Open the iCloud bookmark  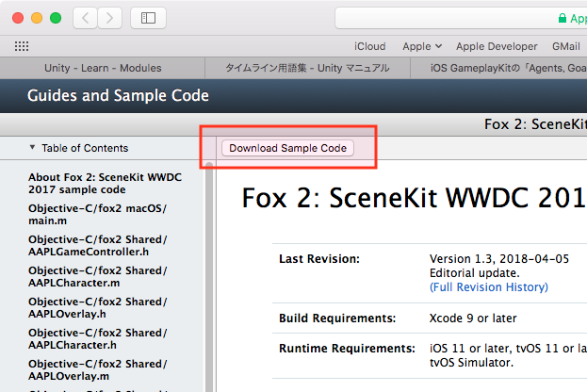pos(370,46)
